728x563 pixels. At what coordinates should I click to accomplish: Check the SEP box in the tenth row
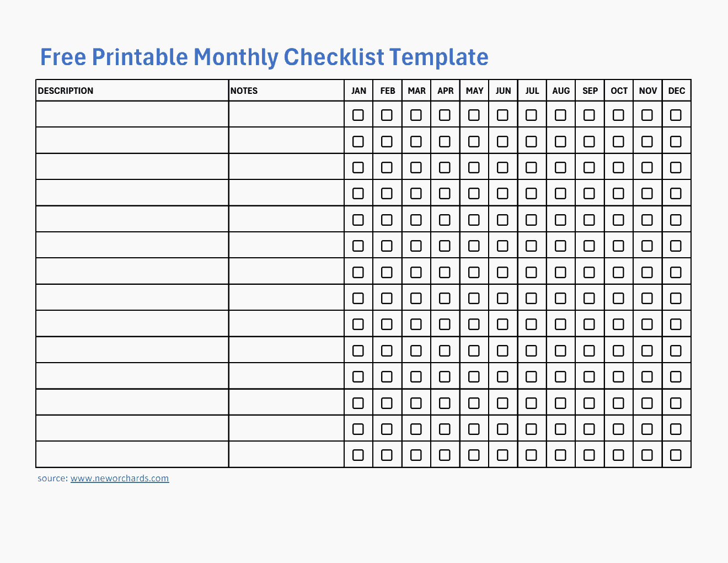click(x=589, y=350)
